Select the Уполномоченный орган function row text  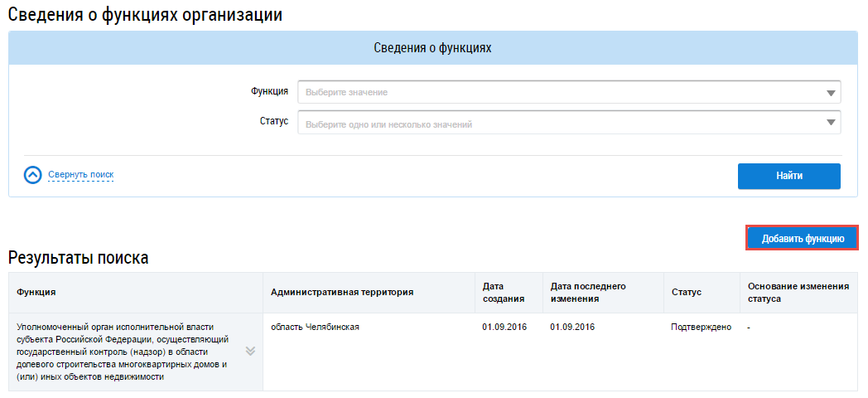(x=124, y=352)
